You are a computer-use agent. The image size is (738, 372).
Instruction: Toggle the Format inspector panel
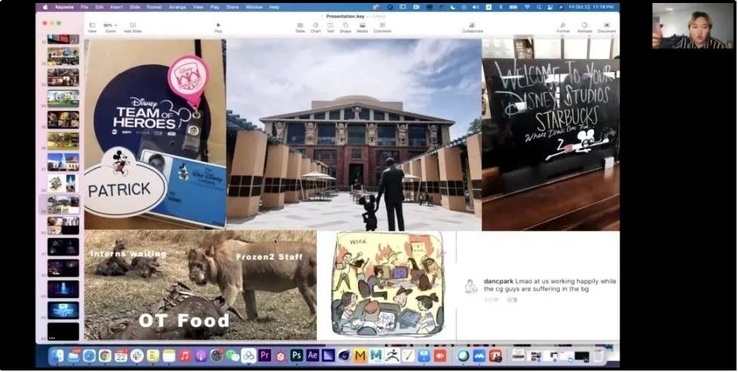click(562, 27)
